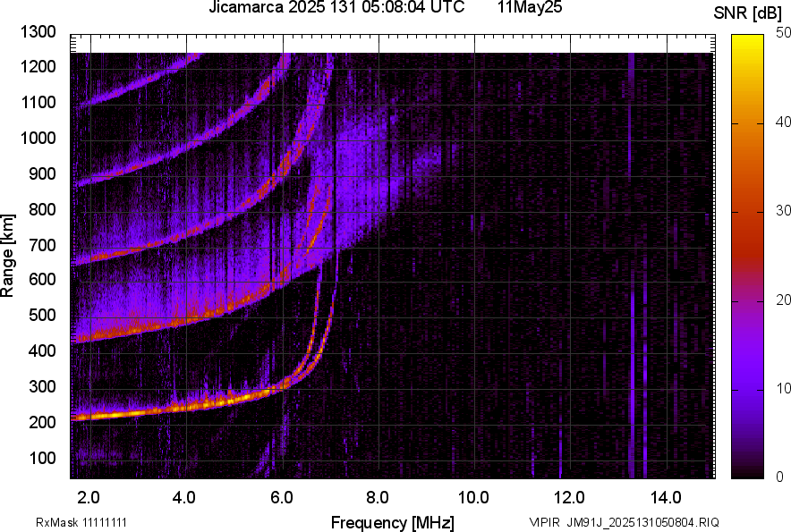Image resolution: width=791 pixels, height=532 pixels.
Task: Click the '11May25' date label
Action: (x=530, y=7)
